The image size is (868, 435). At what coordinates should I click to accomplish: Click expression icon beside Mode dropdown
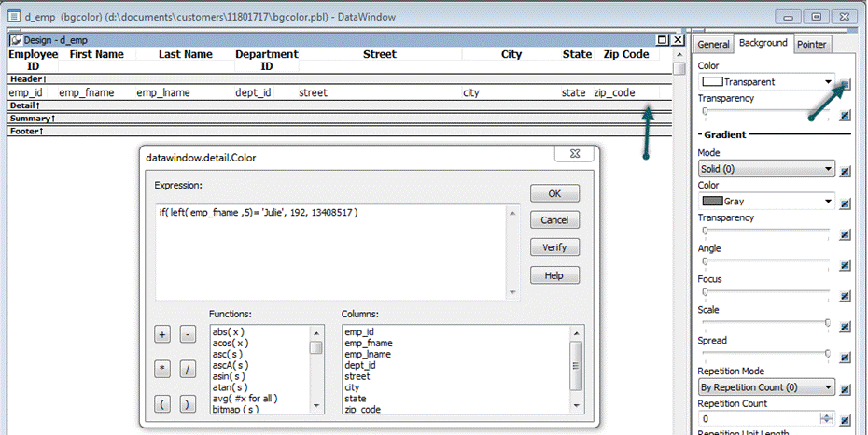(x=845, y=172)
